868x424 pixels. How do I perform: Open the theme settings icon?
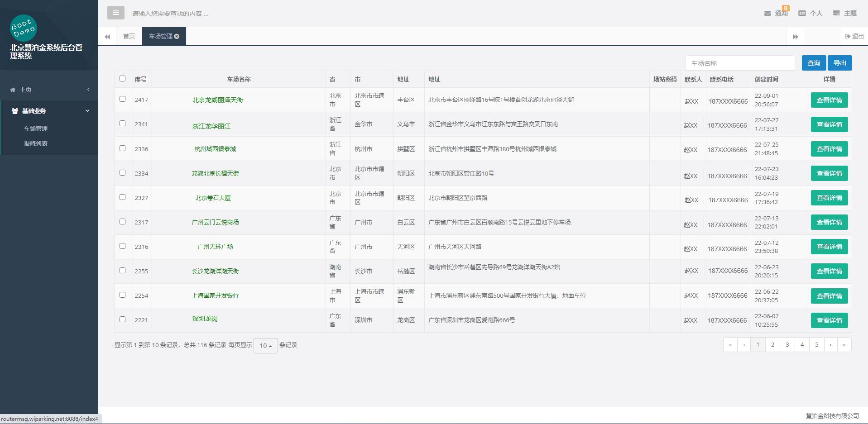point(836,14)
